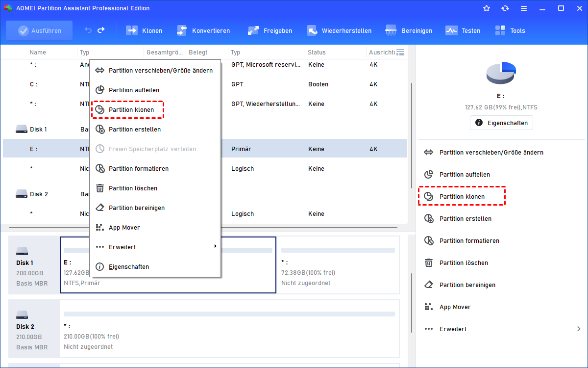The height and width of the screenshot is (368, 588).
Task: Choose Partition aufteilen in context menu
Action: pos(155,90)
